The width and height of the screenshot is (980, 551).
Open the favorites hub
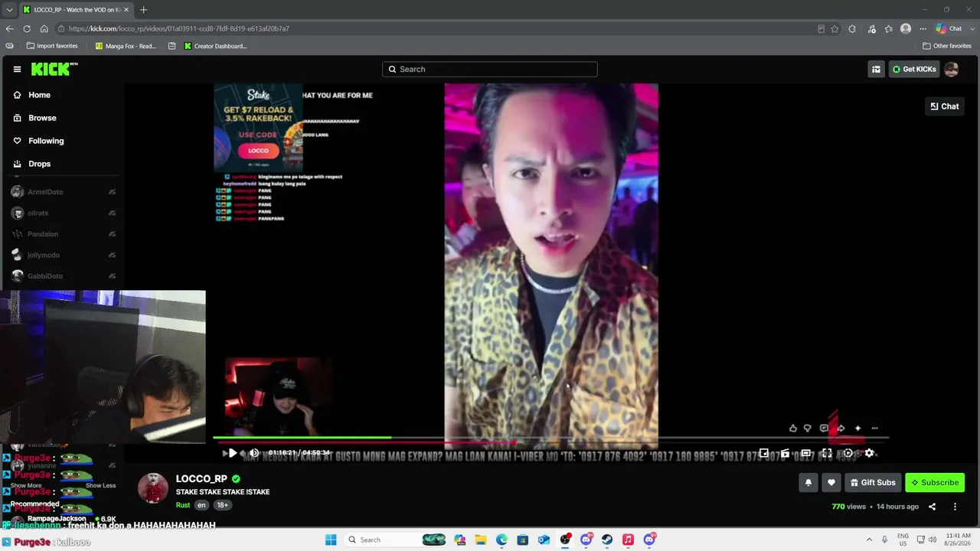[x=888, y=29]
